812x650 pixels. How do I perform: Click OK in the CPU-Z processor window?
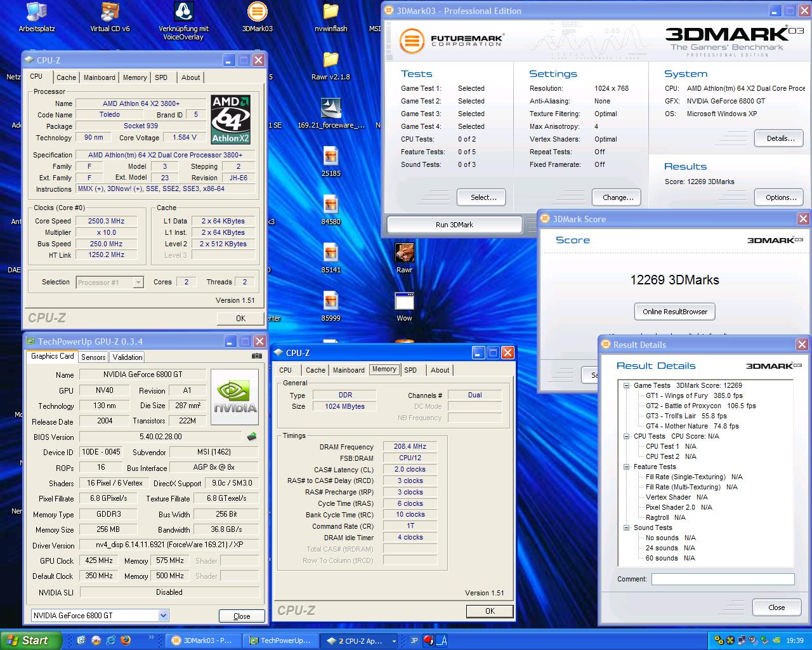(x=240, y=319)
